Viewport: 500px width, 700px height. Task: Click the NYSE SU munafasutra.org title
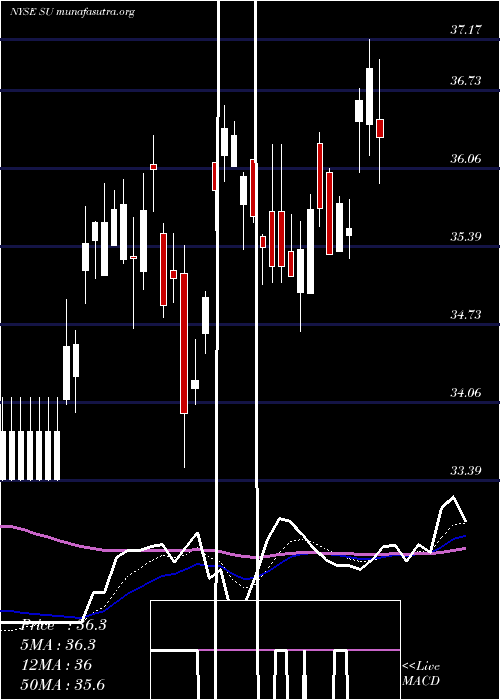click(x=72, y=12)
